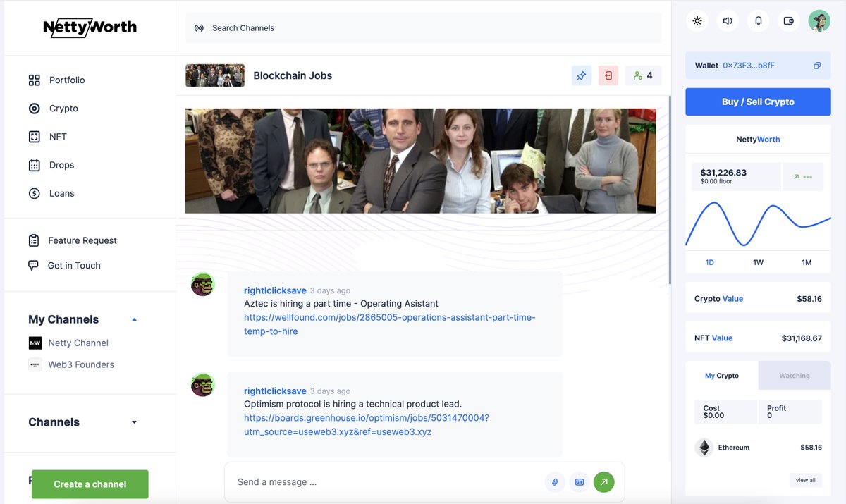Select the My Crypto tab
The image size is (846, 504).
(x=722, y=376)
